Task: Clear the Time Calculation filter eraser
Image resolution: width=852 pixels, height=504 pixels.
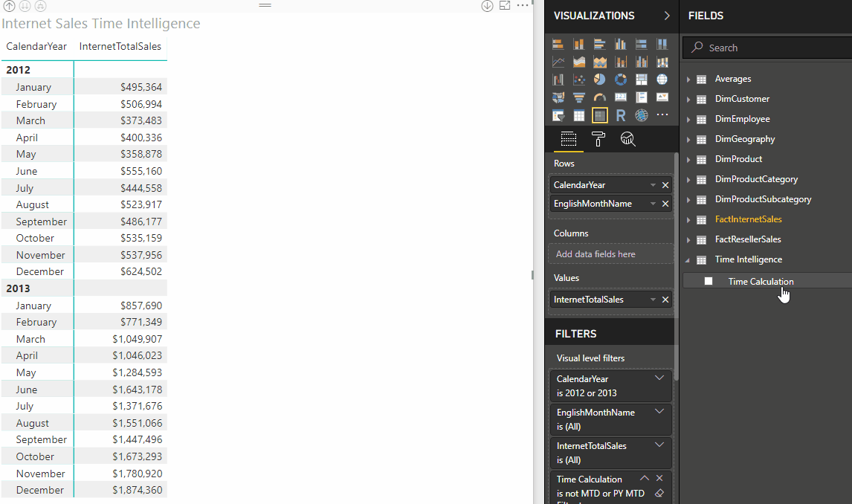Action: [659, 493]
